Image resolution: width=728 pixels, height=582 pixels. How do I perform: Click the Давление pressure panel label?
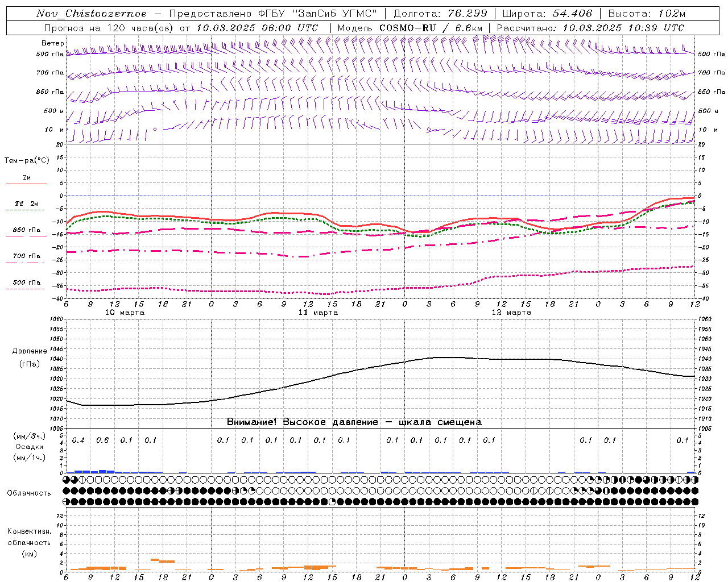(30, 351)
